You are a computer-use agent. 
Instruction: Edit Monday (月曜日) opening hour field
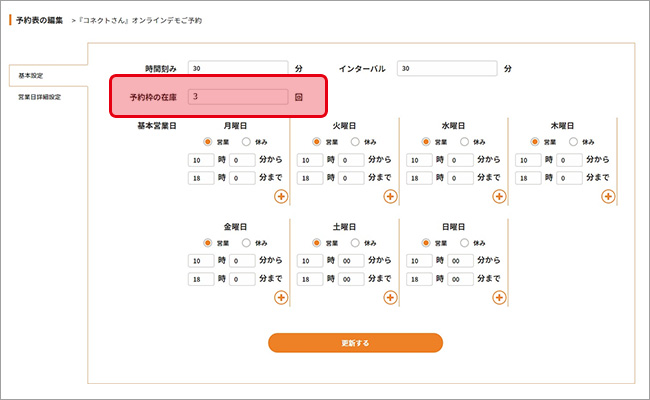pos(198,160)
